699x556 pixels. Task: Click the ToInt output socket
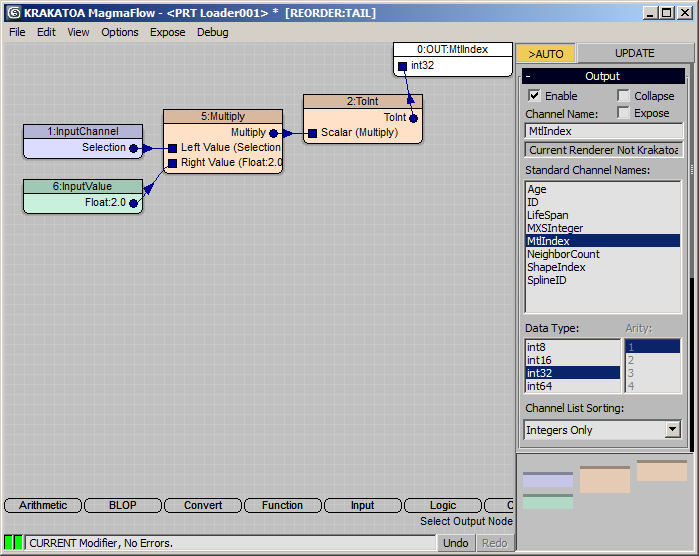[413, 118]
